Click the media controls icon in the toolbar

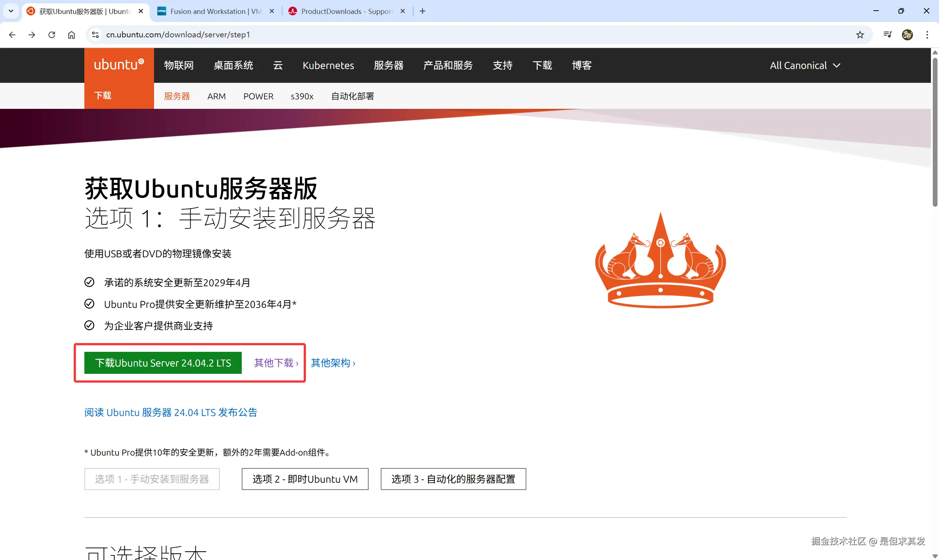[x=887, y=34]
